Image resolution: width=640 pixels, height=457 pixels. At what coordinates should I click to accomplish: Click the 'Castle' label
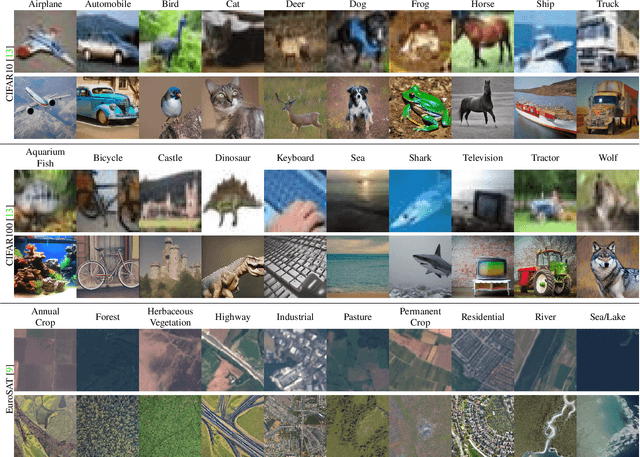(x=170, y=158)
